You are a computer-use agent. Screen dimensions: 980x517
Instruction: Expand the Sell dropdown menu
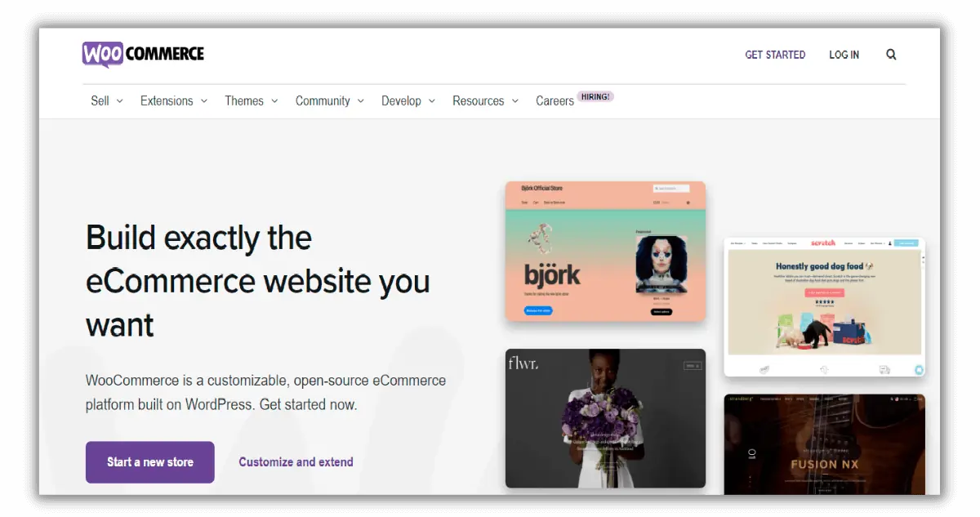[x=106, y=101]
